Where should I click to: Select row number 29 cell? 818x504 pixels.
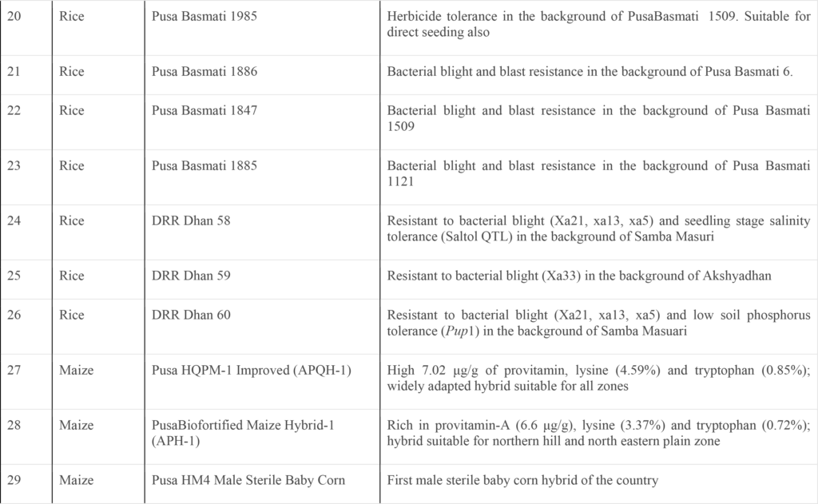pyautogui.click(x=15, y=480)
